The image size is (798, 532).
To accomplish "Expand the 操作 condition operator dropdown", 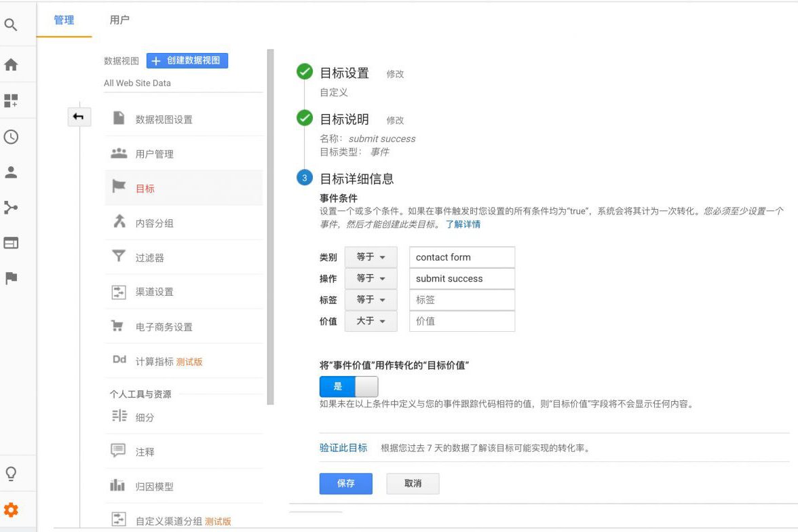I will click(x=370, y=278).
